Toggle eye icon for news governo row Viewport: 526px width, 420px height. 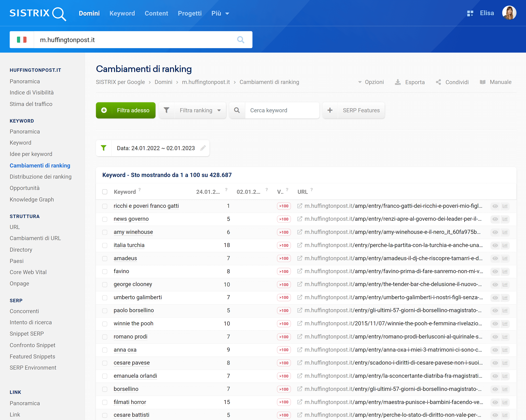[495, 219]
